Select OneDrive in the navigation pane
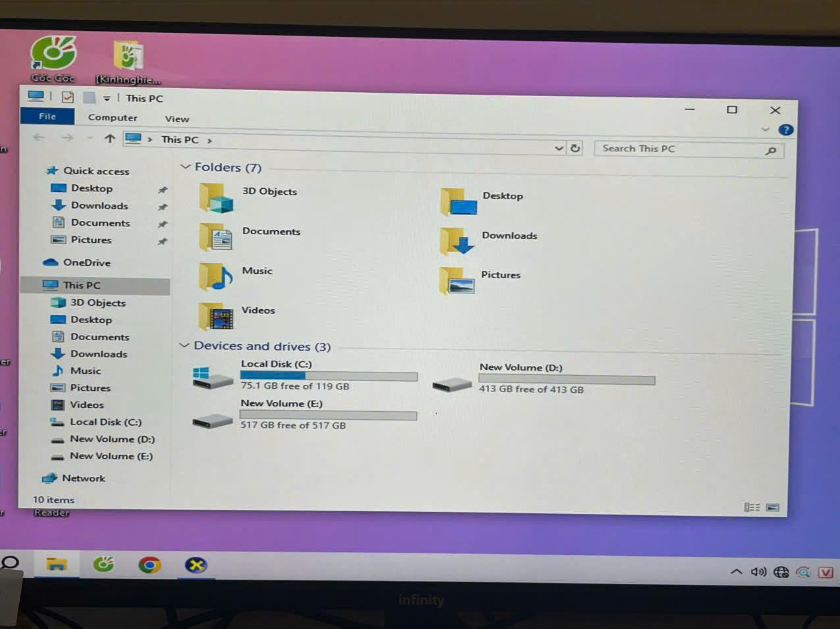 tap(86, 263)
